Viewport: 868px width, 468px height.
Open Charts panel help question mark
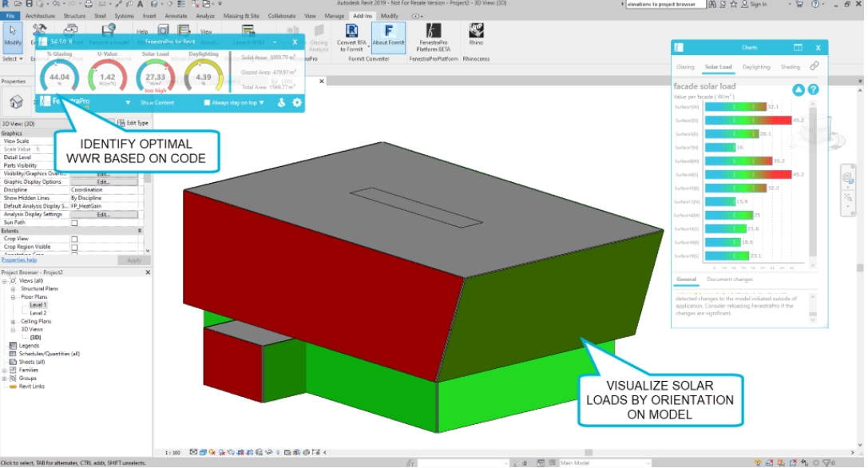(x=813, y=89)
